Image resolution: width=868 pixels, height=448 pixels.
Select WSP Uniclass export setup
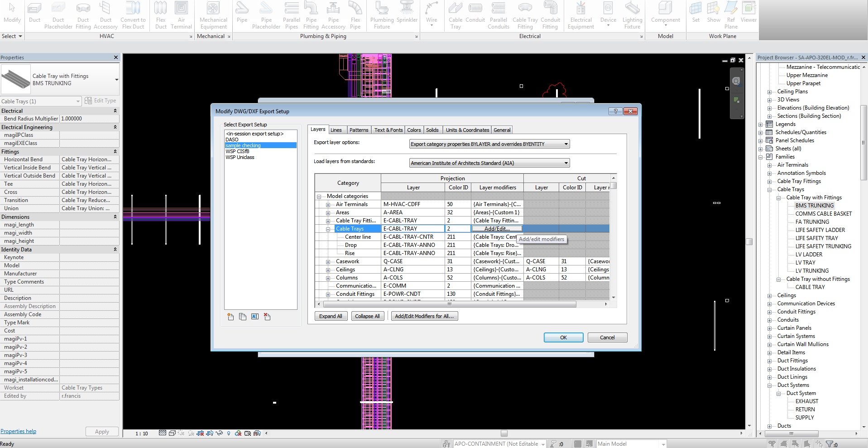pos(240,157)
